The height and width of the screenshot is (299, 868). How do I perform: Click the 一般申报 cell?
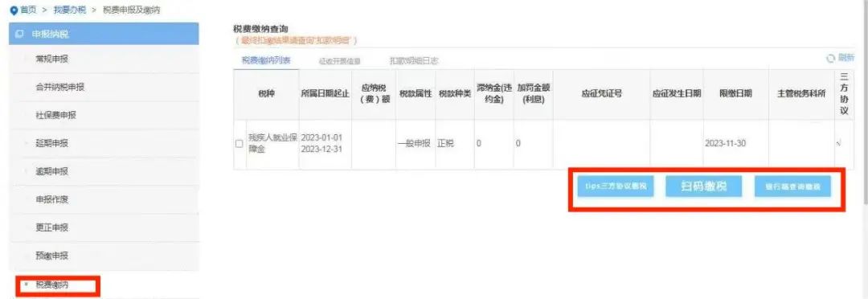pyautogui.click(x=416, y=145)
